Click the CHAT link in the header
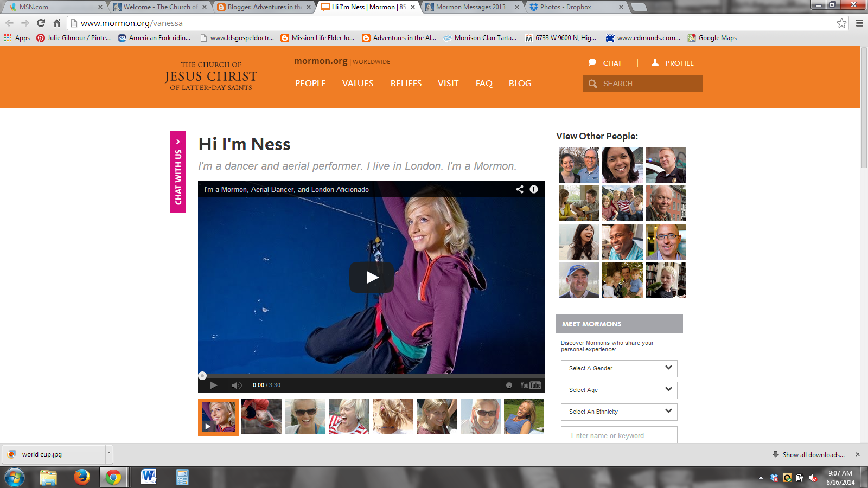868x488 pixels. 612,63
